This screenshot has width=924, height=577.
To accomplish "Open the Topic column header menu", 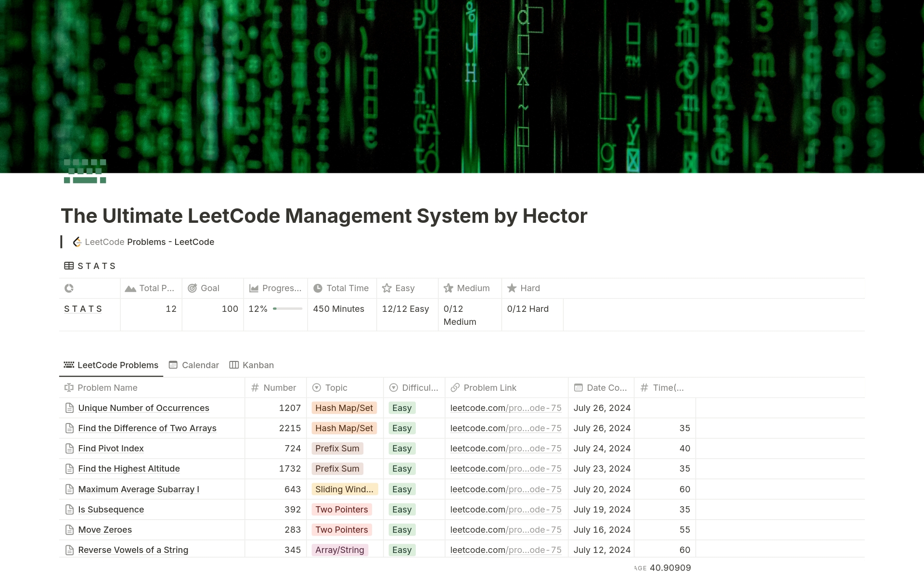I will pyautogui.click(x=336, y=388).
